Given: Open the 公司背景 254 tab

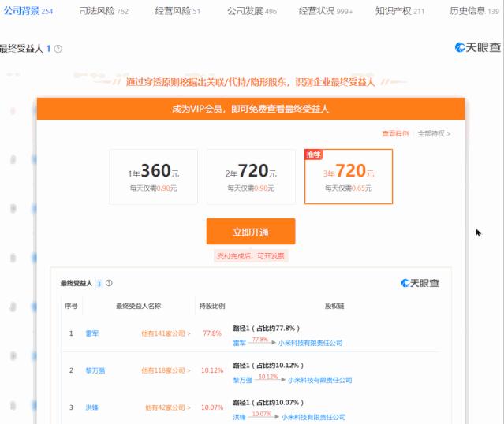Looking at the screenshot, I should click(x=28, y=11).
